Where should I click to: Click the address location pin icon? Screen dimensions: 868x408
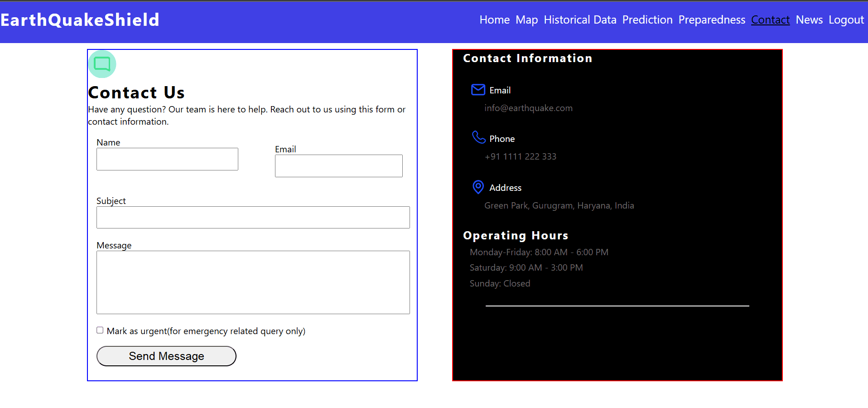pyautogui.click(x=478, y=187)
